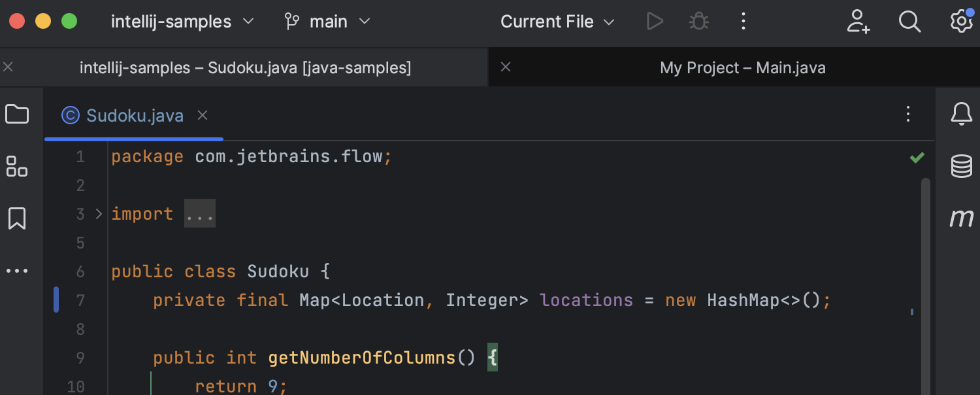The image size is (980, 395).
Task: Click the Debug bug icon
Action: (699, 22)
